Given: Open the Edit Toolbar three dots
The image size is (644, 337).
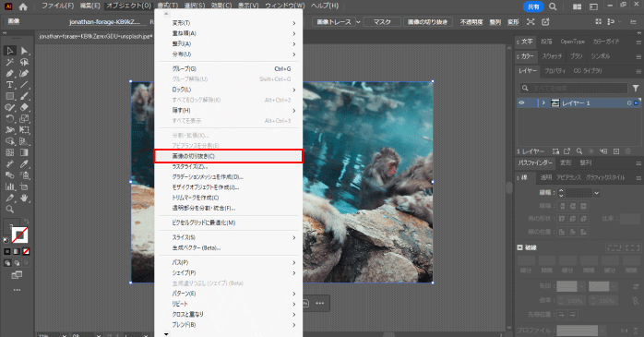Looking at the screenshot, I should 17,290.
